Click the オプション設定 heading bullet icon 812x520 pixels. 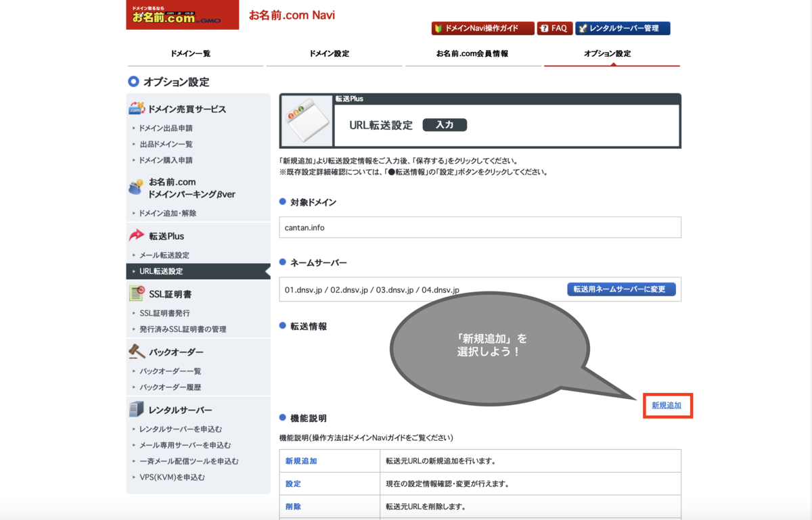(x=133, y=82)
